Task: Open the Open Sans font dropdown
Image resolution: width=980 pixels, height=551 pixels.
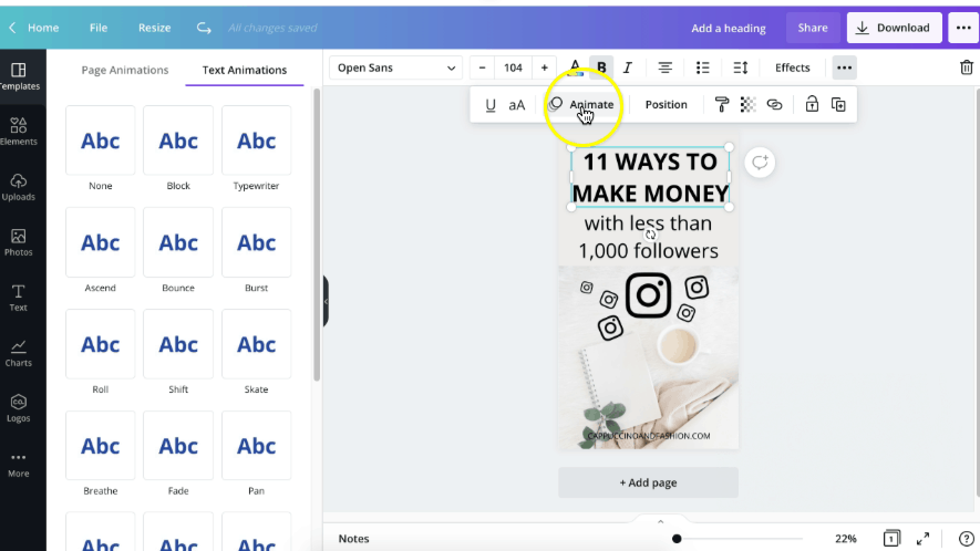Action: click(396, 67)
